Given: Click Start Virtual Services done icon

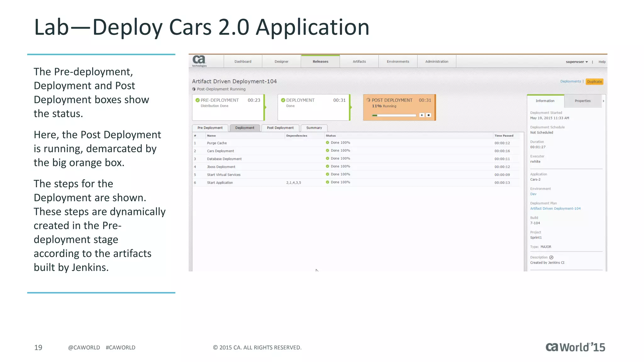Looking at the screenshot, I should tap(327, 174).
